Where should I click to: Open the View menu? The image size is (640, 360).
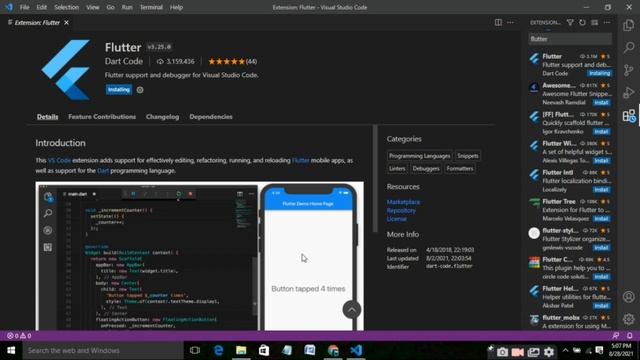(x=93, y=7)
